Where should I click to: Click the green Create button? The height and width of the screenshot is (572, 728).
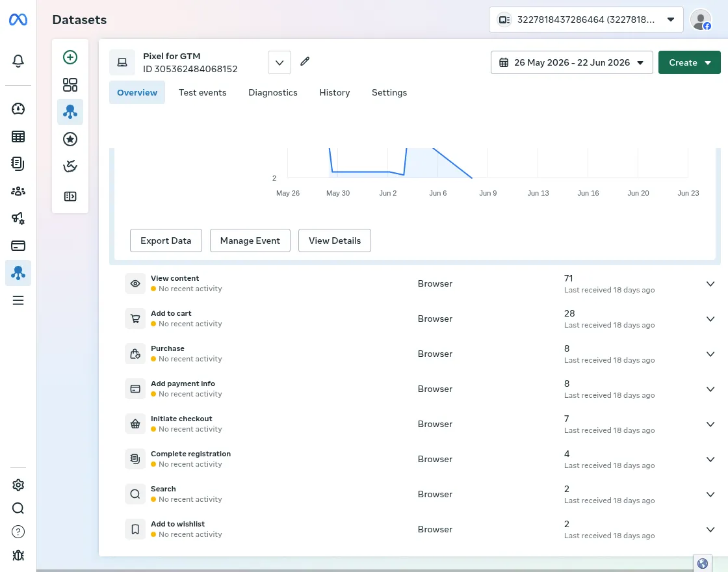[690, 62]
